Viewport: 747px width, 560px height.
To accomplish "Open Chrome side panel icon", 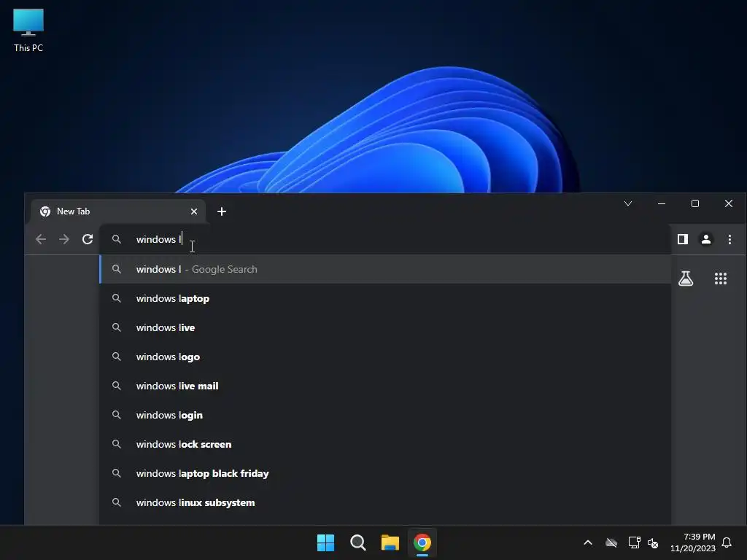I will (683, 239).
